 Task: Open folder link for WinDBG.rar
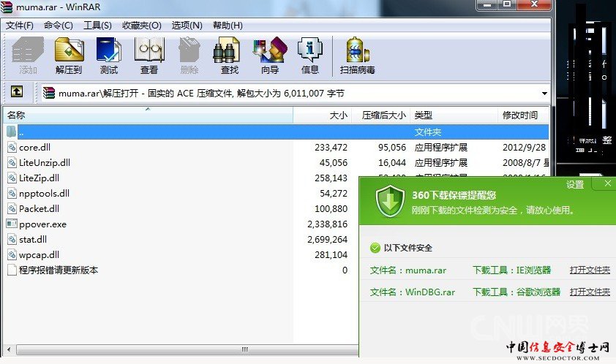pos(590,292)
